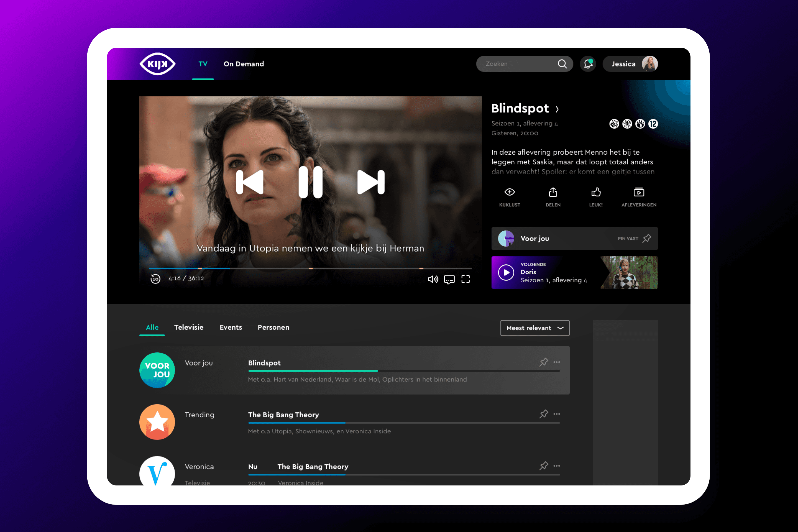
Task: Pin the Voor jou Blindspot row
Action: 544,362
